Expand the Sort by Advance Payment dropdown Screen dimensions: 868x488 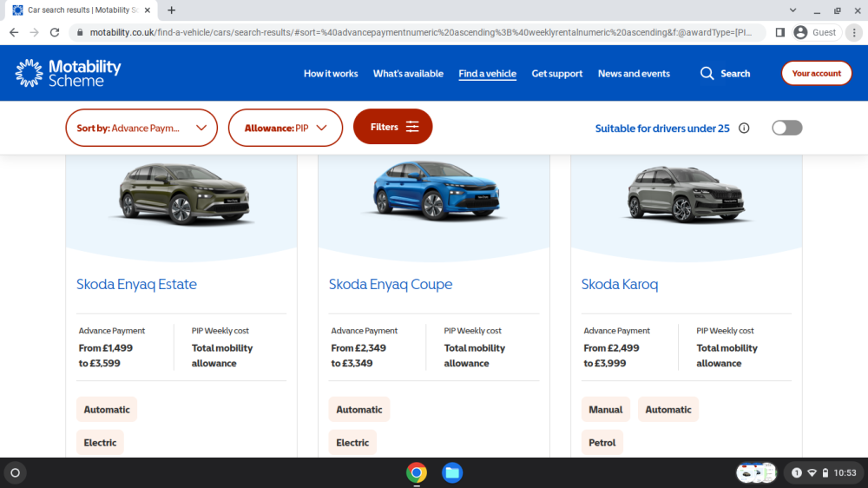[x=141, y=128]
